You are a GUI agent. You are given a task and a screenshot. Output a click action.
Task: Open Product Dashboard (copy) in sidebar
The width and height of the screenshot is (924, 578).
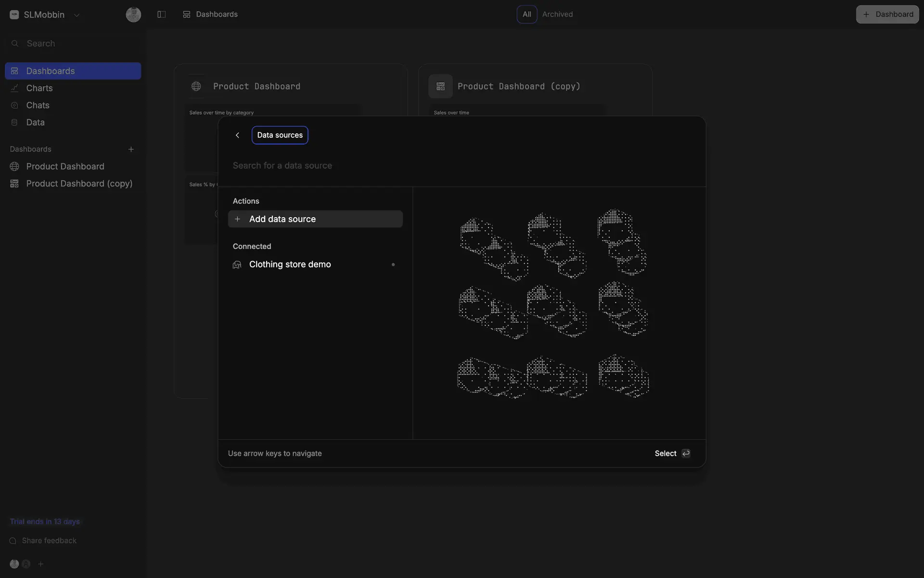coord(79,184)
